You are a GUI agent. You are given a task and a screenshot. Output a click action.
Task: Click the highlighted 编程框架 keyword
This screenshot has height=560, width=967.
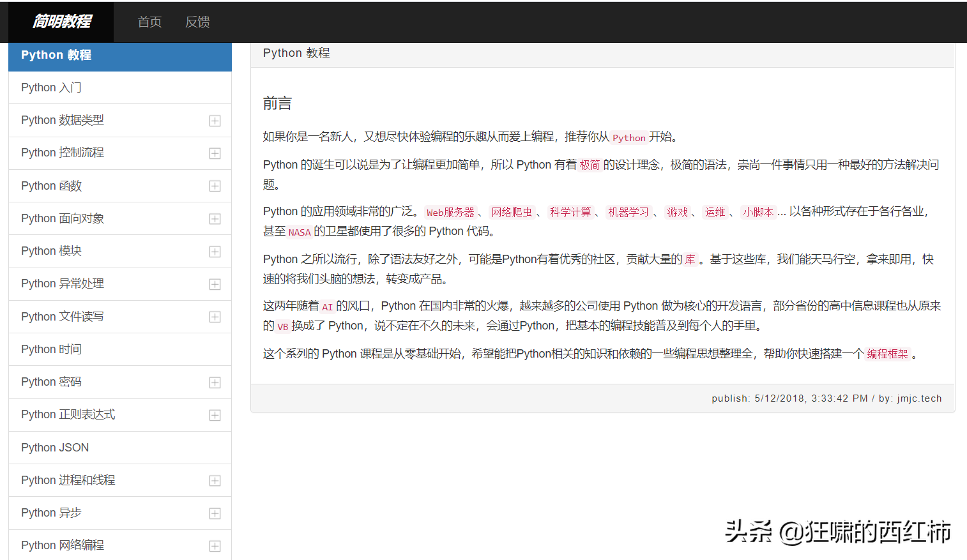click(x=887, y=354)
